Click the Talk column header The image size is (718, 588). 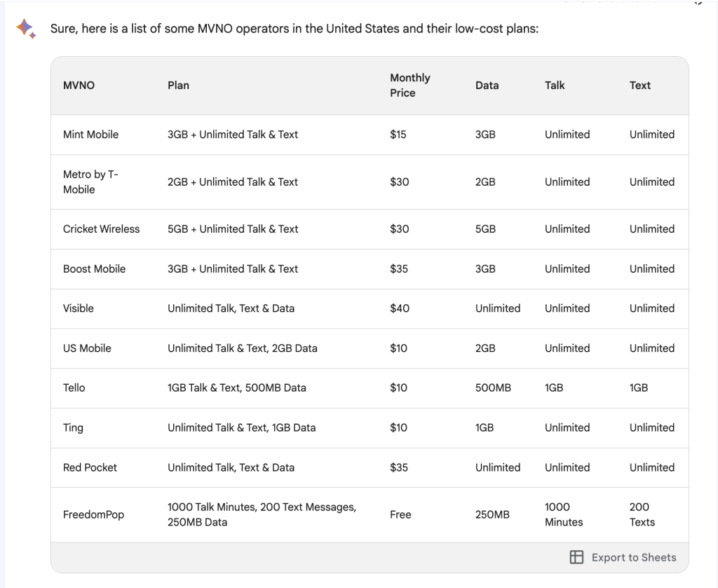pyautogui.click(x=554, y=86)
